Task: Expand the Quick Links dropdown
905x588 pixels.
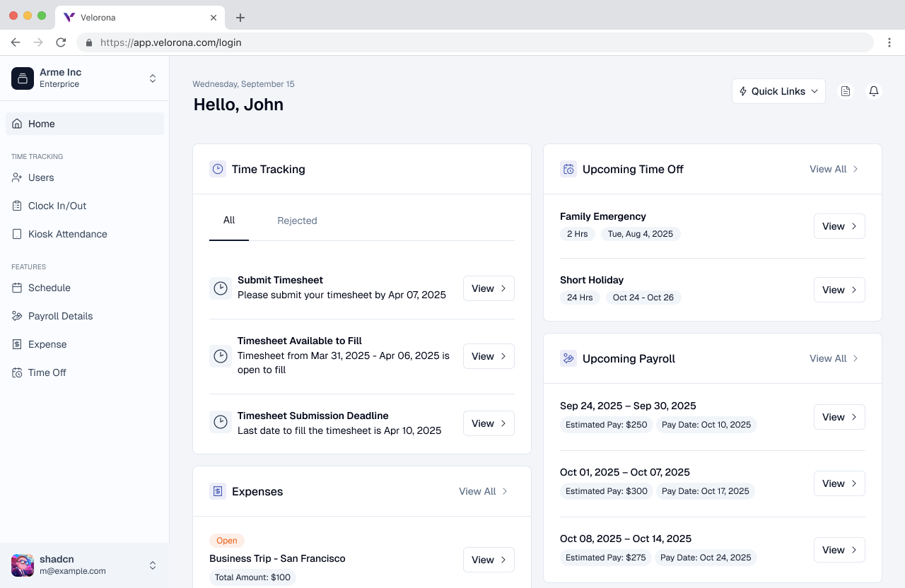Action: pyautogui.click(x=778, y=91)
